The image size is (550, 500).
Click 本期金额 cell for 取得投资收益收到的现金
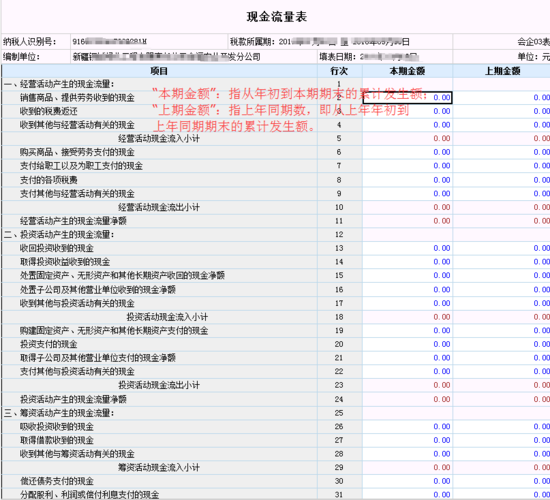[407, 262]
